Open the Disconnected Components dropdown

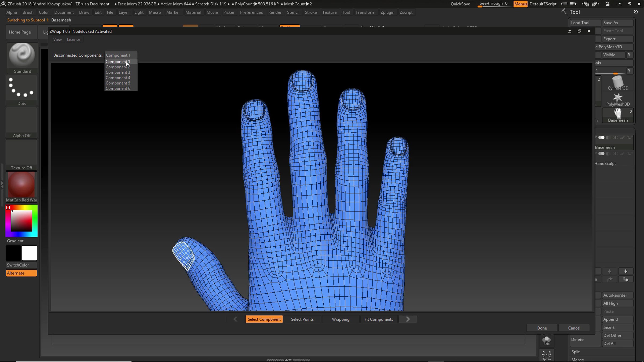[x=121, y=55]
